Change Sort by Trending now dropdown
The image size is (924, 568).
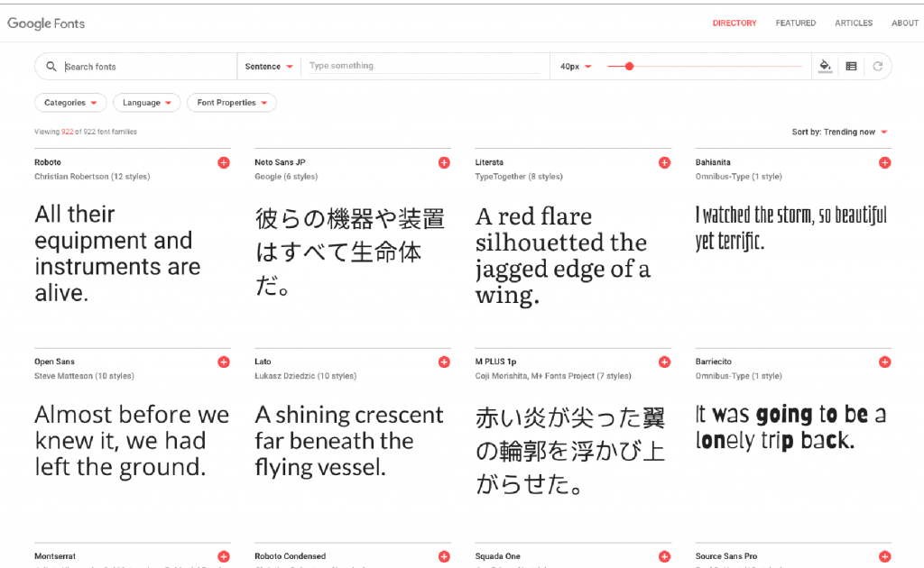(x=839, y=132)
